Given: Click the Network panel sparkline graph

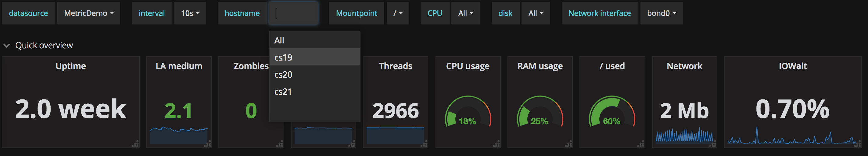Looking at the screenshot, I should coord(684,135).
